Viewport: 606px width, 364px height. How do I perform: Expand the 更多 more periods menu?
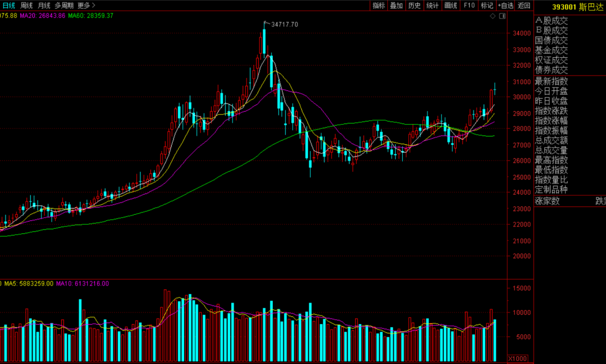tap(86, 6)
